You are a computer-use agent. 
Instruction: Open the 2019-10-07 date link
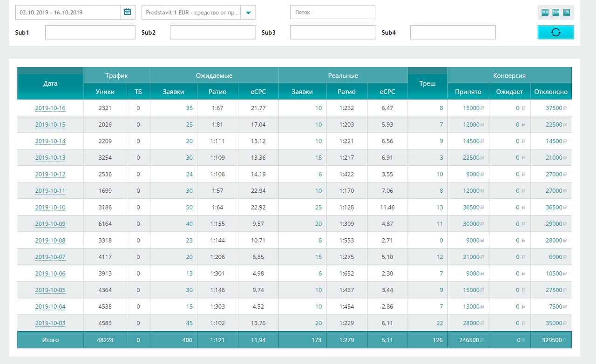[50, 257]
